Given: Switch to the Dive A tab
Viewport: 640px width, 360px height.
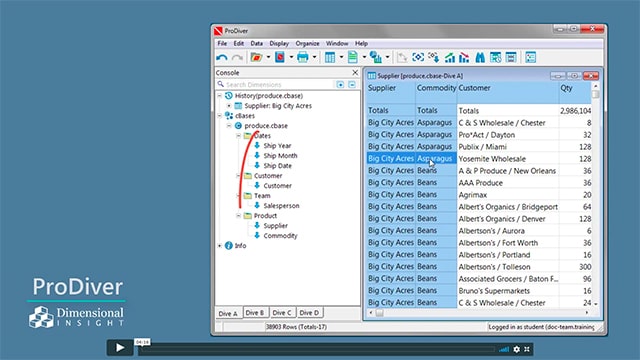Looking at the screenshot, I should coord(228,313).
